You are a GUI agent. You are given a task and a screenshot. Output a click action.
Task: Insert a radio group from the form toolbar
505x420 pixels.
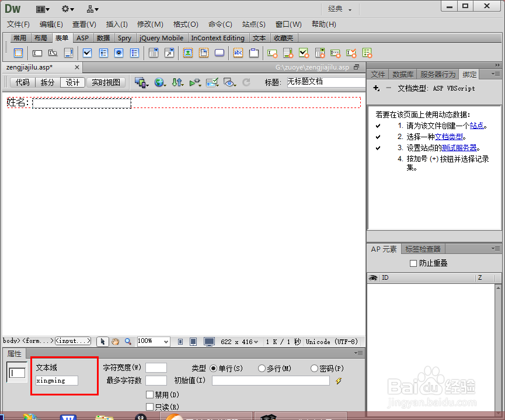click(x=135, y=53)
